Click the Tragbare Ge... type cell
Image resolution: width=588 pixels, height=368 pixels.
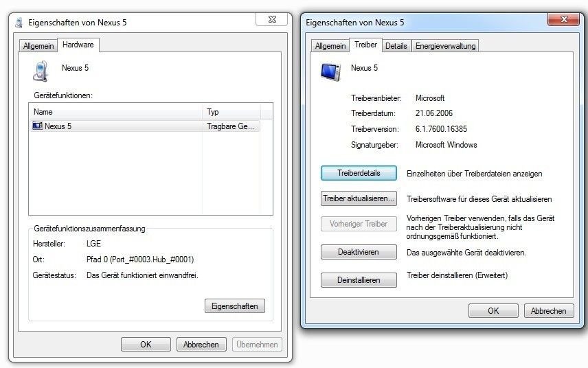230,126
